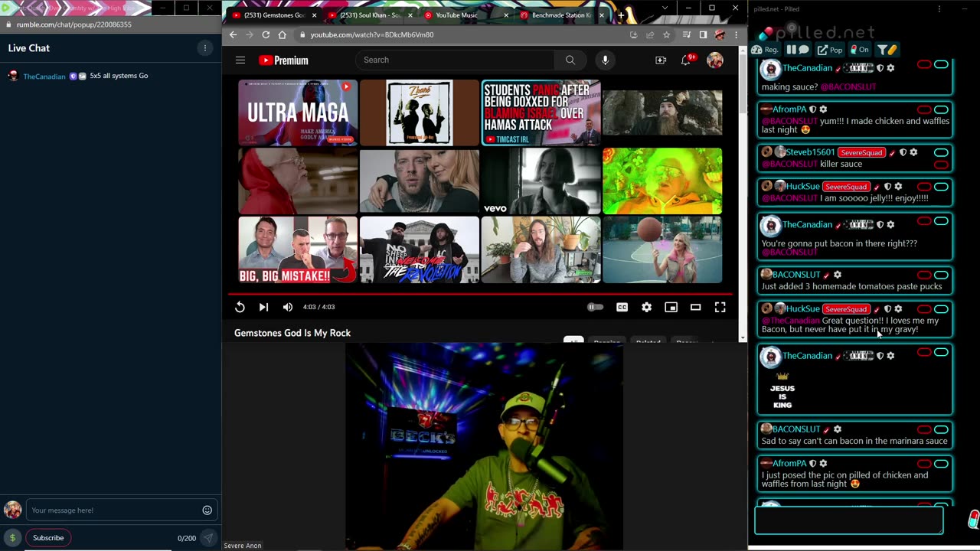Viewport: 980px width, 551px height.
Task: Click the youtube.com address bar
Action: 459,34
